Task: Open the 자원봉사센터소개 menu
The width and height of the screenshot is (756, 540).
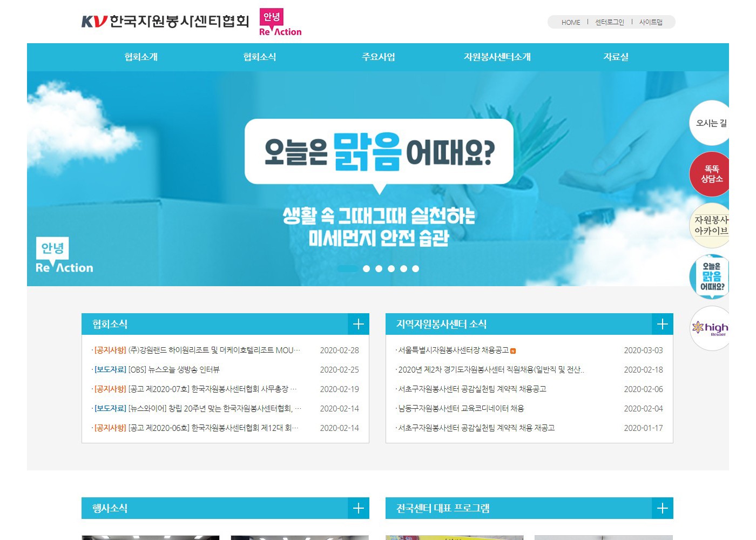Action: (x=497, y=57)
